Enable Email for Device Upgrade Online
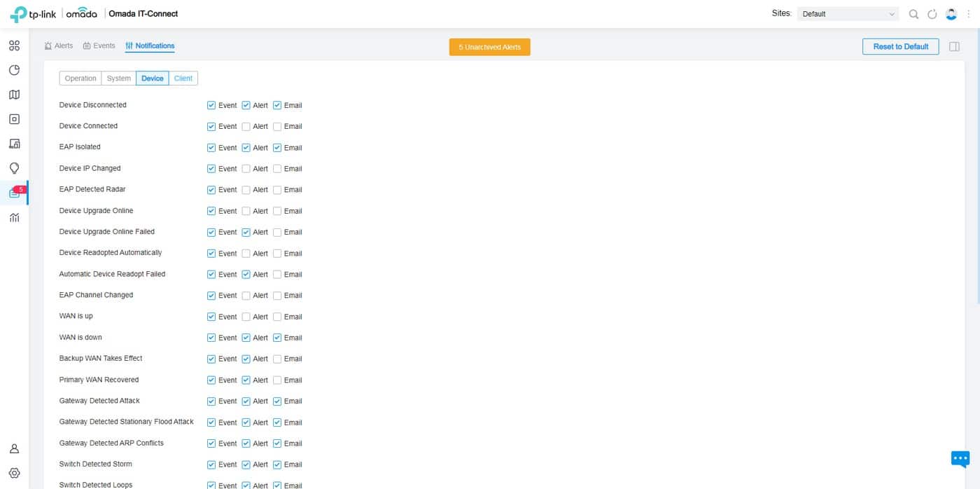Viewport: 980px width, 489px height. 277,211
